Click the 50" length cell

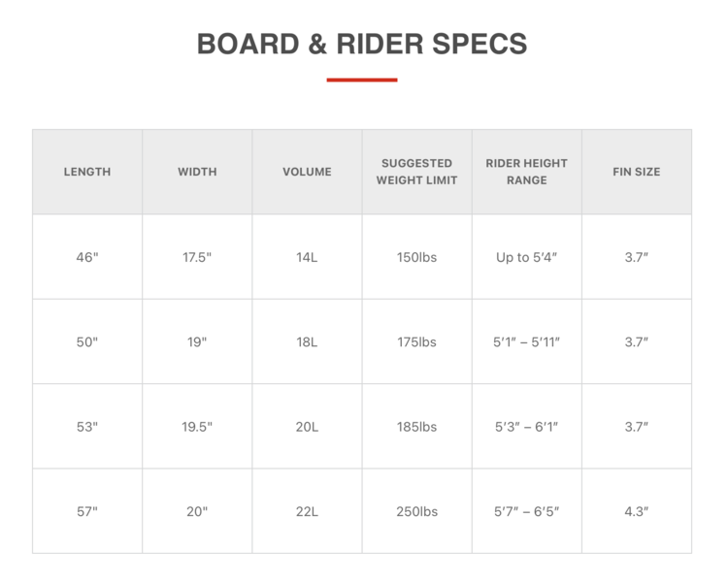[87, 341]
